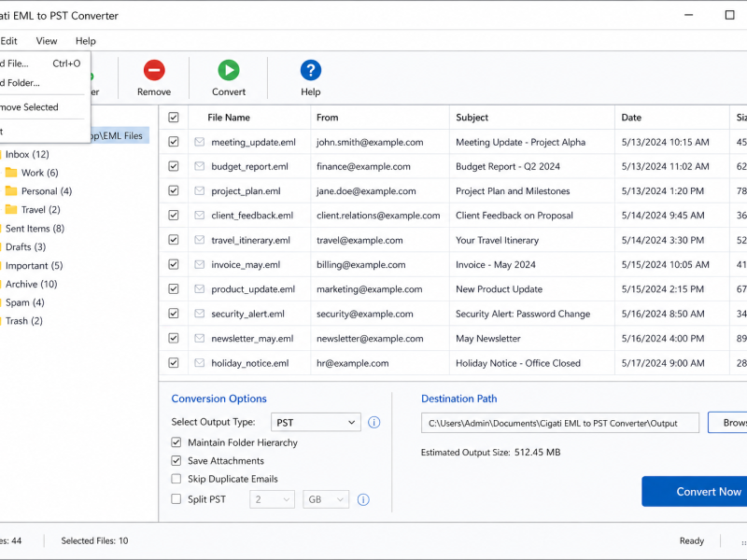Choose Add File Ctrl+O menu entry
This screenshot has width=747, height=560.
pyautogui.click(x=43, y=63)
